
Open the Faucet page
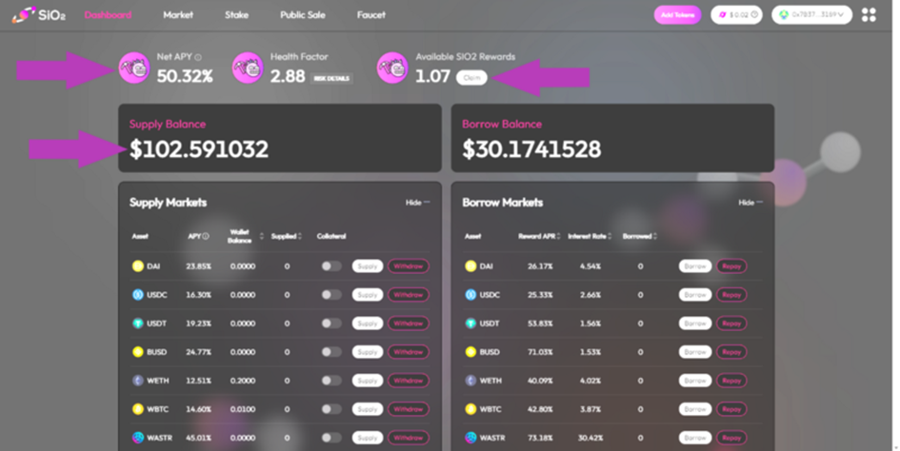[371, 15]
